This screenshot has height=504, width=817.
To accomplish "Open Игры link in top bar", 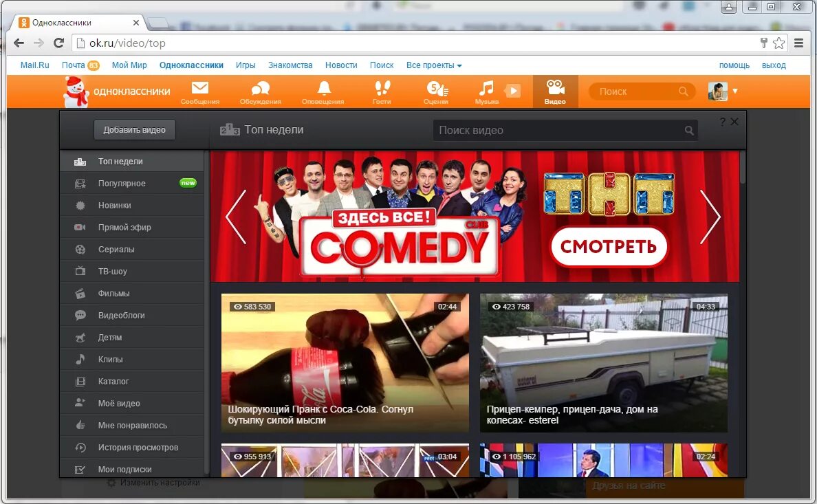I will [246, 65].
